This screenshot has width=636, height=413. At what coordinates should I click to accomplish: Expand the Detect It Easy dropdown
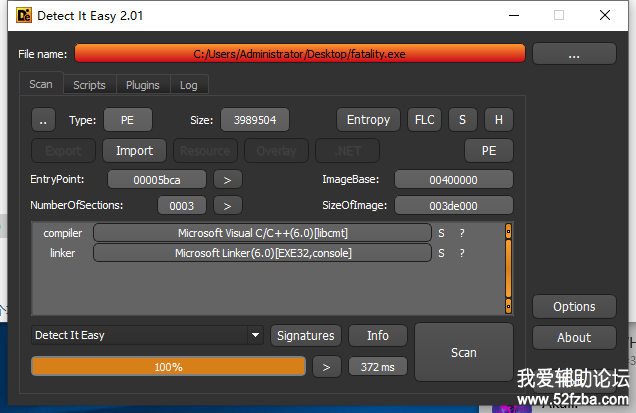255,336
